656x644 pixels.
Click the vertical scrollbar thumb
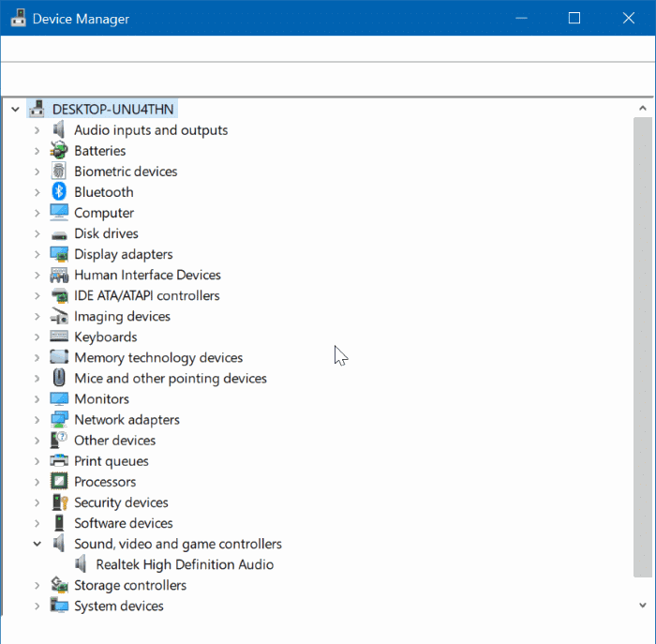tap(643, 347)
